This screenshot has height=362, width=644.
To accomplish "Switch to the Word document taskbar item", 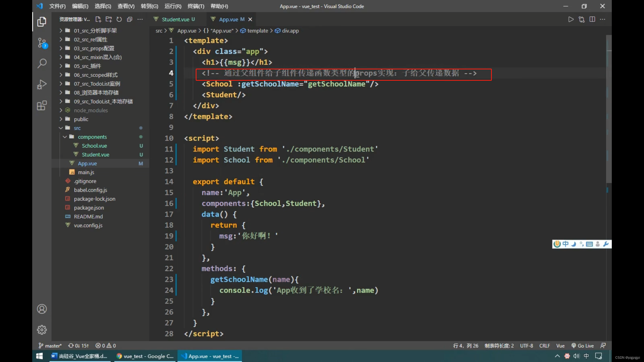I will [x=80, y=356].
